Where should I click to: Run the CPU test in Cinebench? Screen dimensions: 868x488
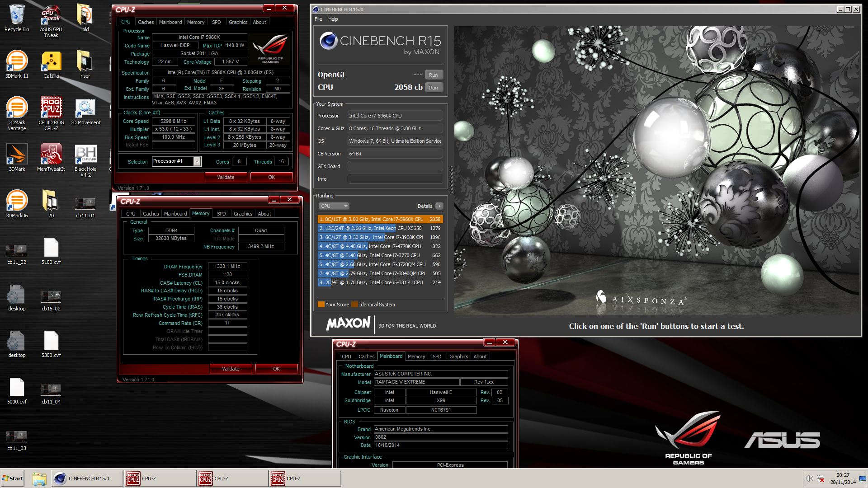tap(434, 88)
